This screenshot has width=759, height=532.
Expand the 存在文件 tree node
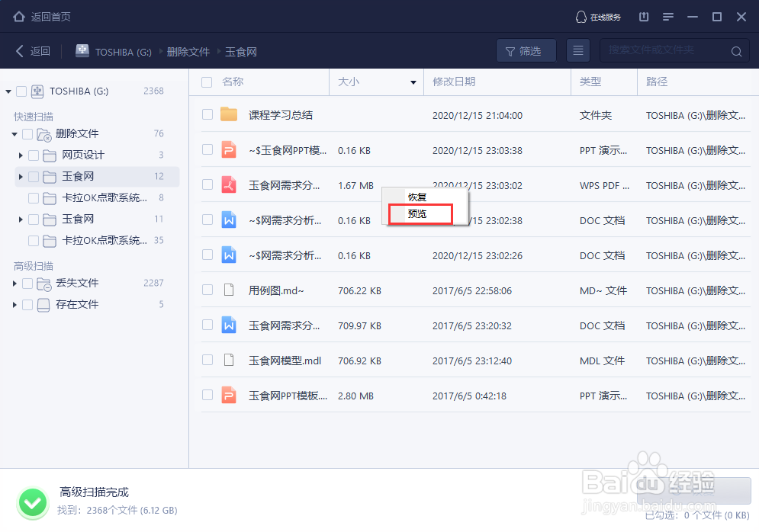[14, 305]
